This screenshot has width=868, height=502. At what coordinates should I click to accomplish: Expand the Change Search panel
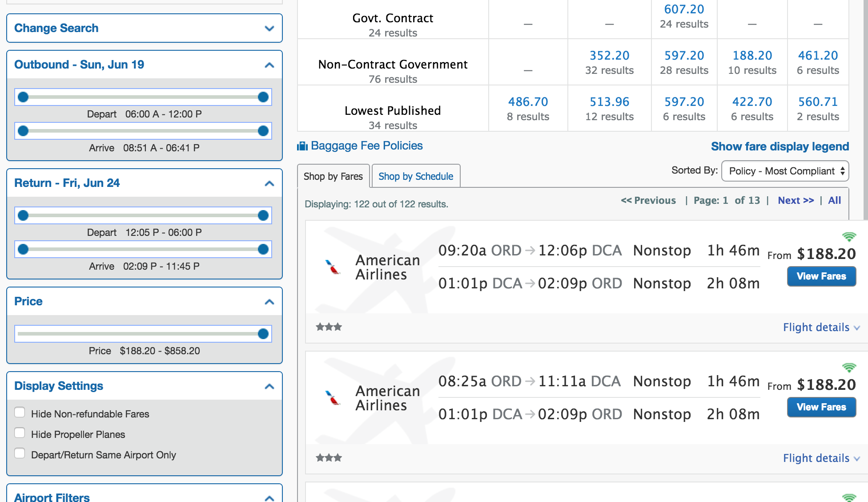coord(269,28)
